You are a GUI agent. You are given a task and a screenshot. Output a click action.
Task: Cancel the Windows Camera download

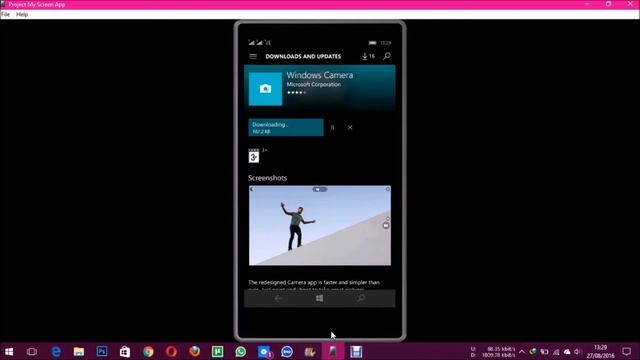coord(350,127)
